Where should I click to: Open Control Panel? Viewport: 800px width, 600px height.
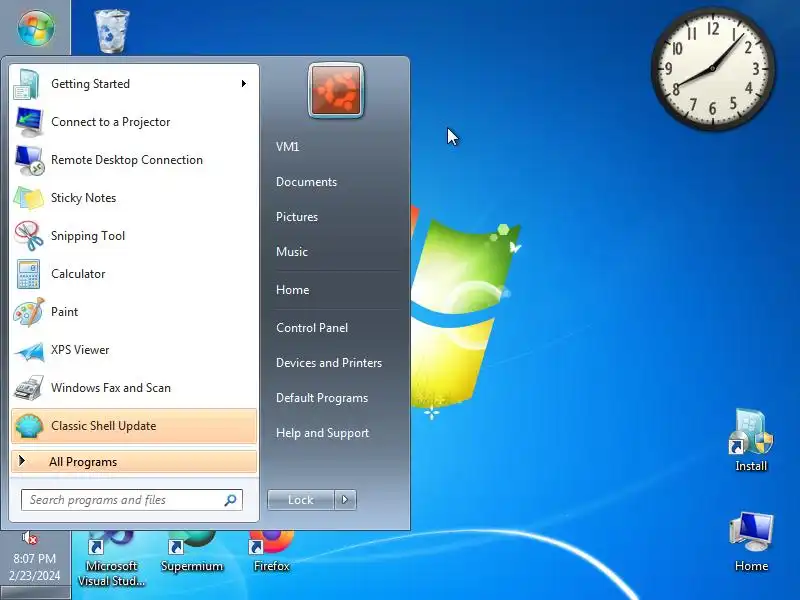(x=312, y=328)
